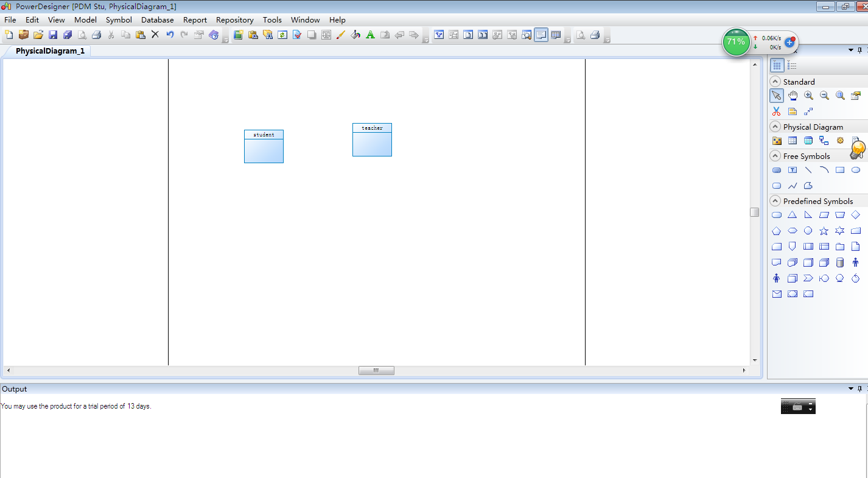Screen dimensions: 868x478
Task: Open the Repository menu
Action: click(x=235, y=19)
